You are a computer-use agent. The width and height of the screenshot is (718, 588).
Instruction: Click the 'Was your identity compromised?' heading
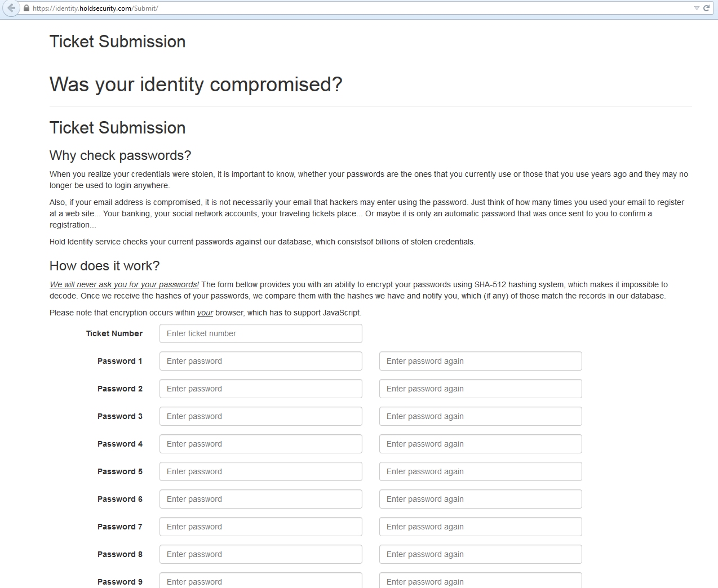(196, 84)
